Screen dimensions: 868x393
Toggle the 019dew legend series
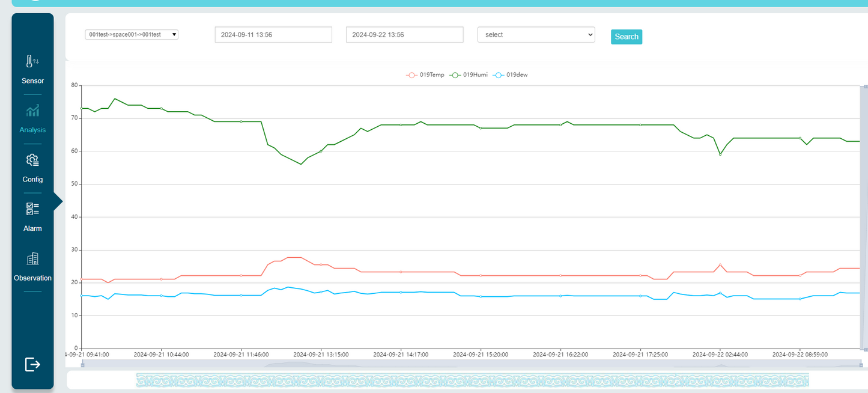pos(510,75)
